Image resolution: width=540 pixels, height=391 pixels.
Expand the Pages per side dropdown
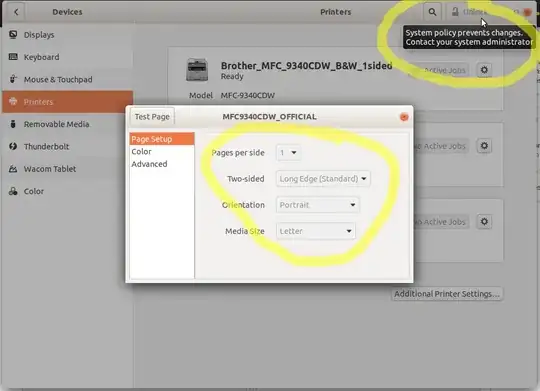(288, 153)
